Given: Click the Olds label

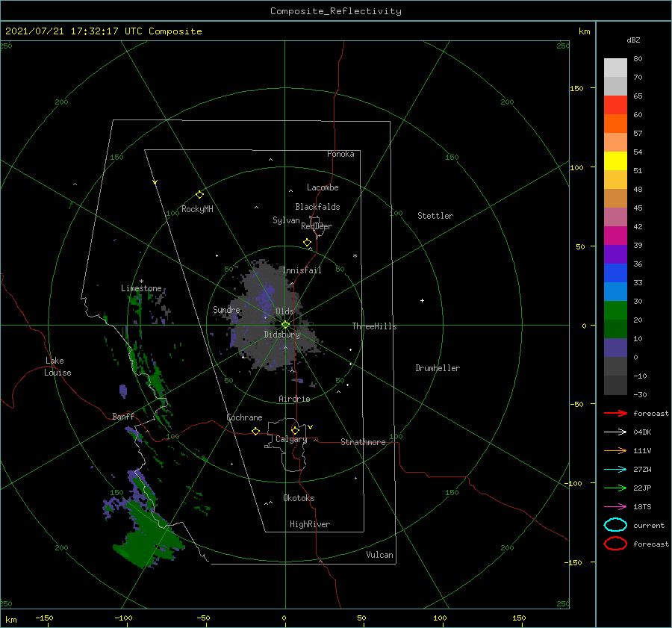Looking at the screenshot, I should pyautogui.click(x=284, y=311).
